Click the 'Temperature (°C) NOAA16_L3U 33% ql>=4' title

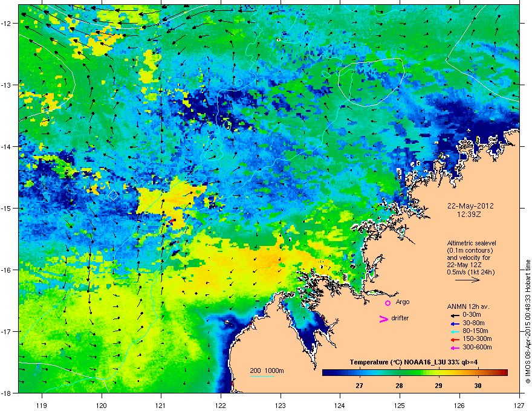(414, 362)
